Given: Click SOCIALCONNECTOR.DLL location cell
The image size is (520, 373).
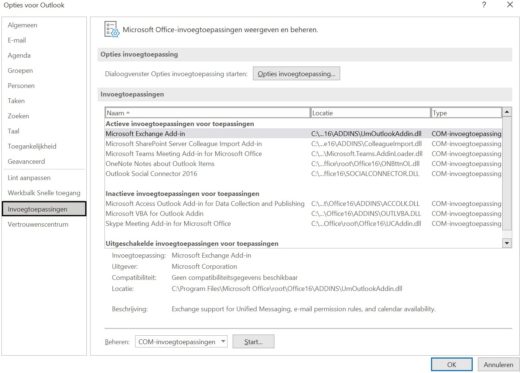Looking at the screenshot, I should 365,174.
